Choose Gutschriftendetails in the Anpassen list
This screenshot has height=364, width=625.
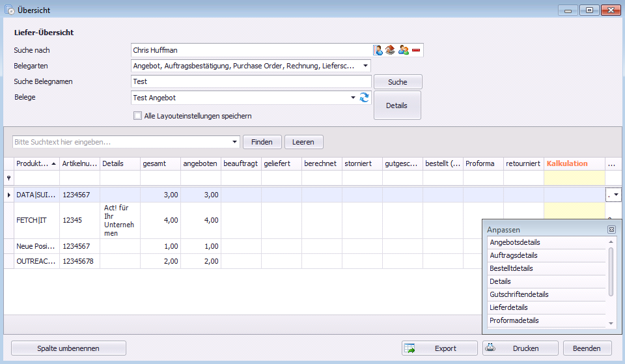(x=546, y=294)
